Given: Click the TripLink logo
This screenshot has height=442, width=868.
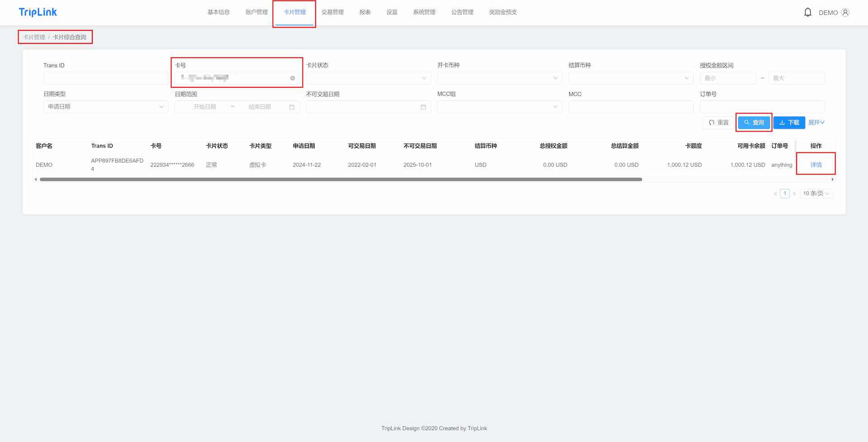Looking at the screenshot, I should point(38,12).
